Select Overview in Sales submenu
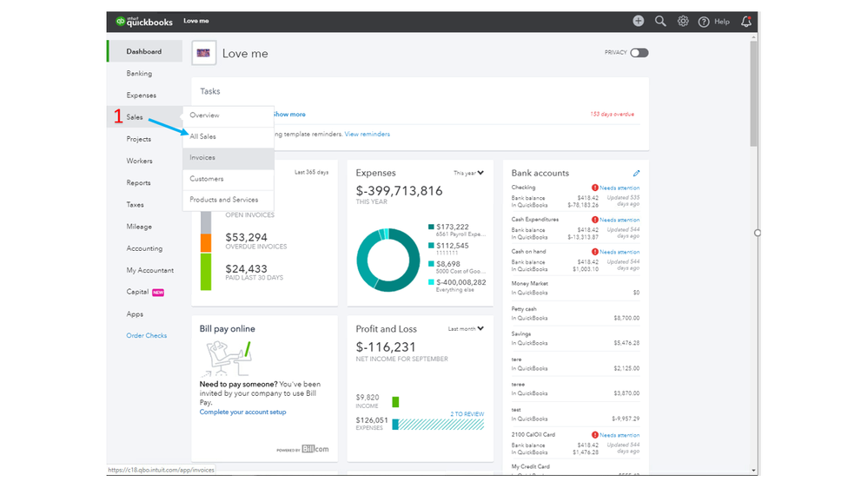Screen dimensions: 868x488 228,115
